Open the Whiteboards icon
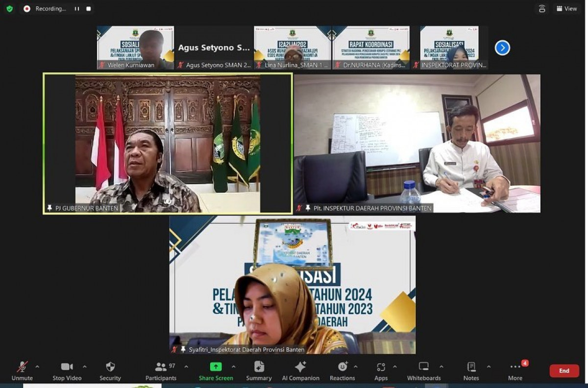 click(x=423, y=366)
